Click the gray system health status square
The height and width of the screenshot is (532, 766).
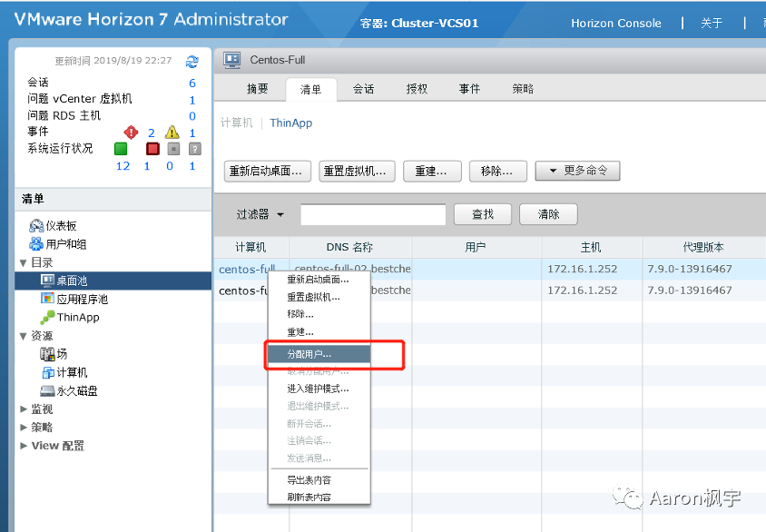pos(173,149)
